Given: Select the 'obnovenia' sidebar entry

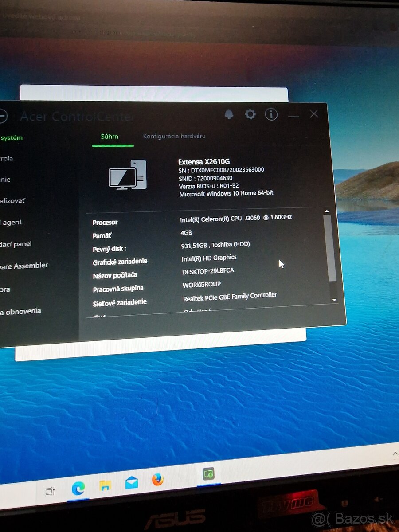Looking at the screenshot, I should 20,311.
